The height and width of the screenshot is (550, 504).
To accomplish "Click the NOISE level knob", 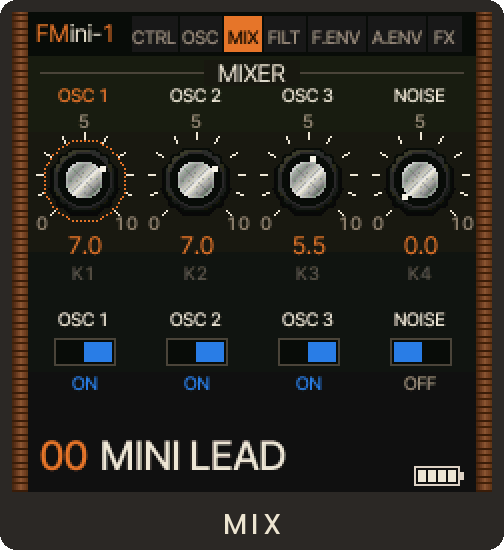I will click(421, 180).
